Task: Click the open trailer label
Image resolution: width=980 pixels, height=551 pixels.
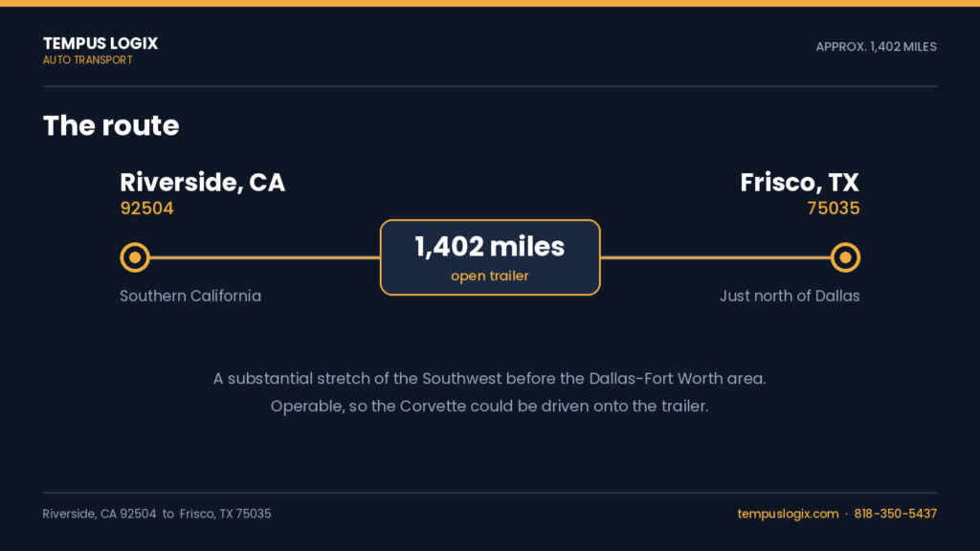Action: 490,275
